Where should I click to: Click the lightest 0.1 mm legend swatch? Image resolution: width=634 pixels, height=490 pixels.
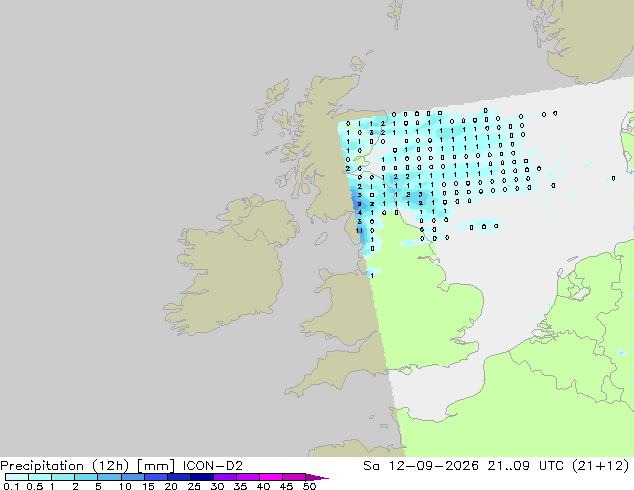[x=17, y=477]
